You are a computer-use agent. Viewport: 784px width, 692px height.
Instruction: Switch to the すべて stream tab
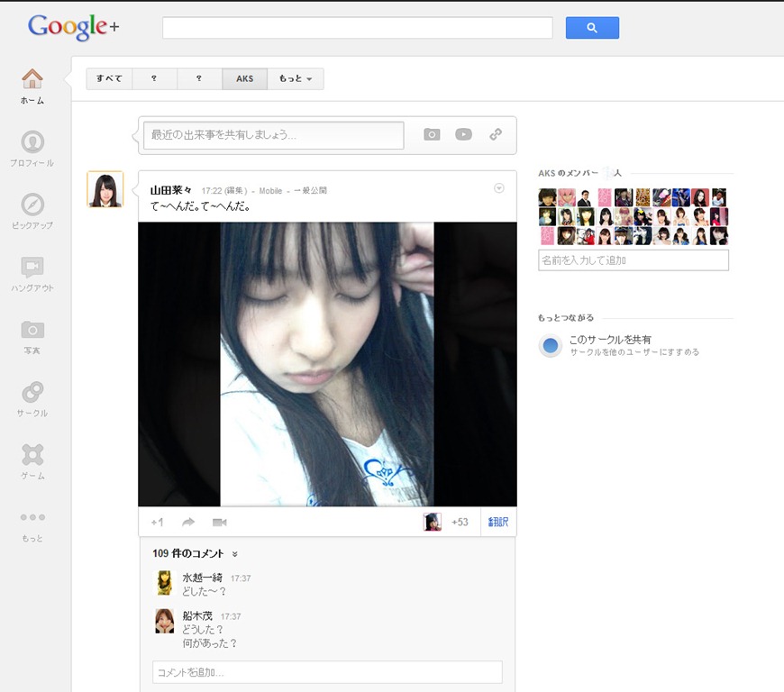pos(108,78)
